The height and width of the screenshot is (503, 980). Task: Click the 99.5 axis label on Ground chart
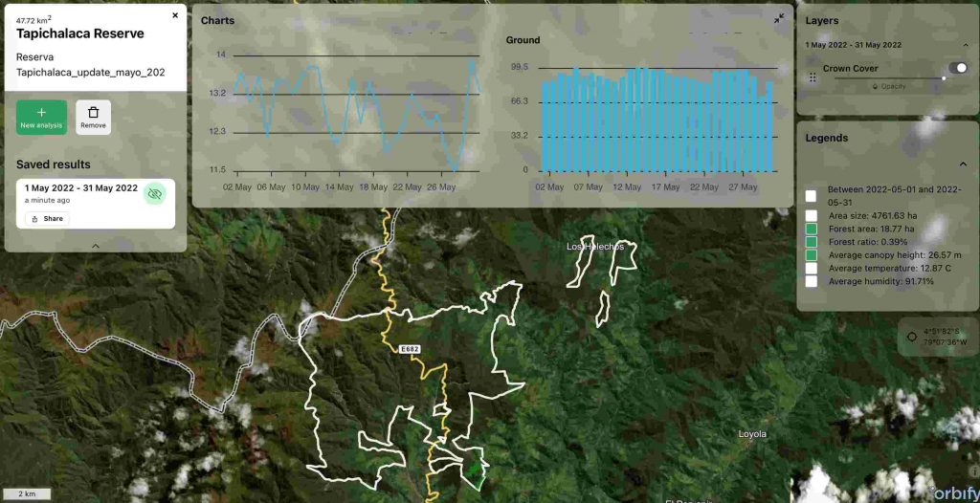pos(520,67)
